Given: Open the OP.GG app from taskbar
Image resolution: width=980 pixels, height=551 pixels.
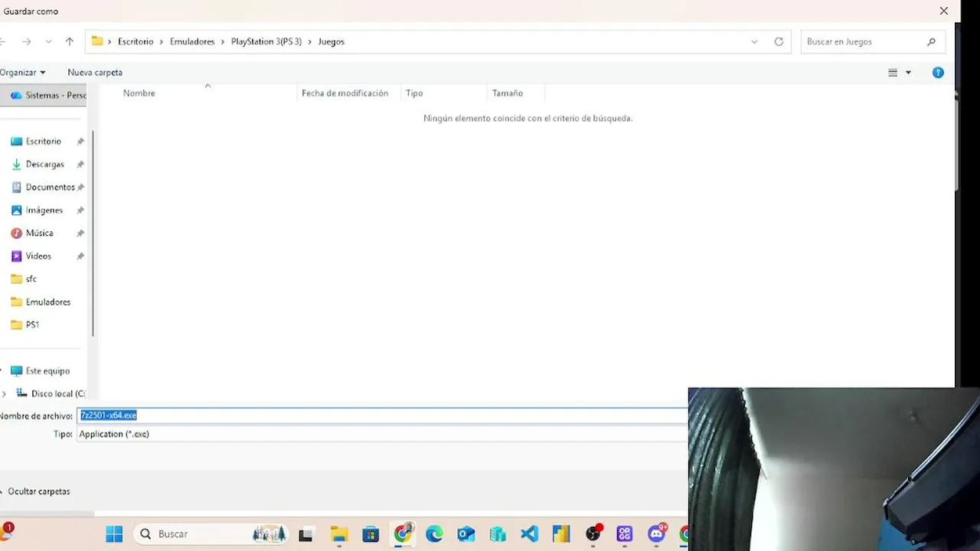Looking at the screenshot, I should click(x=625, y=534).
